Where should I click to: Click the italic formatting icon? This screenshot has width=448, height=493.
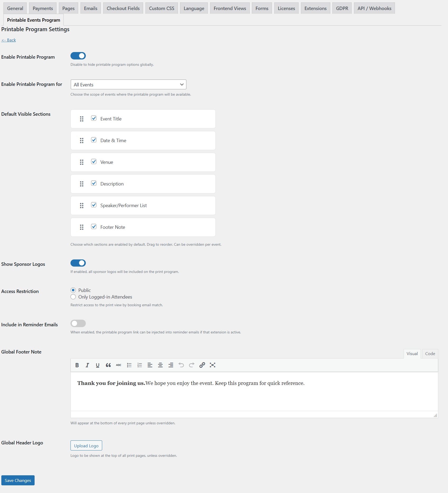coord(87,365)
